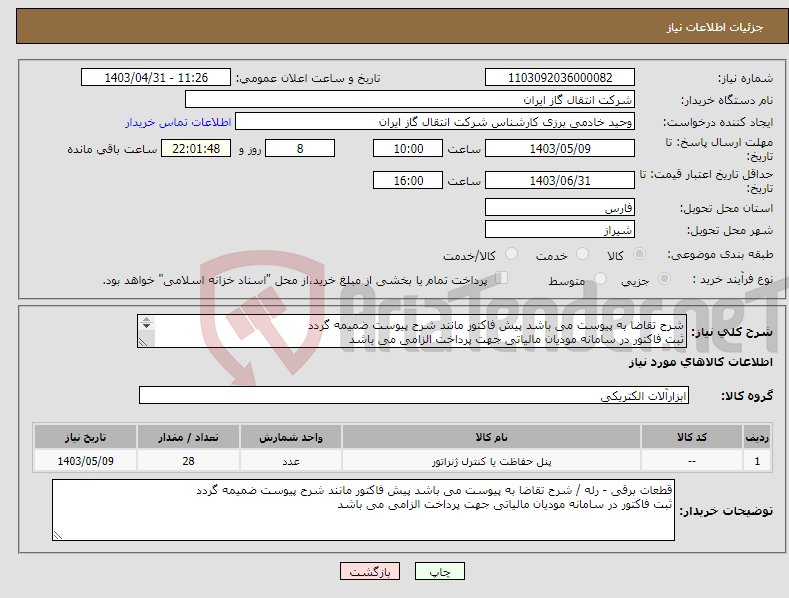Click the buyer name field شرکت انتقال گاز ایران
The width and height of the screenshot is (789, 598).
(x=410, y=99)
